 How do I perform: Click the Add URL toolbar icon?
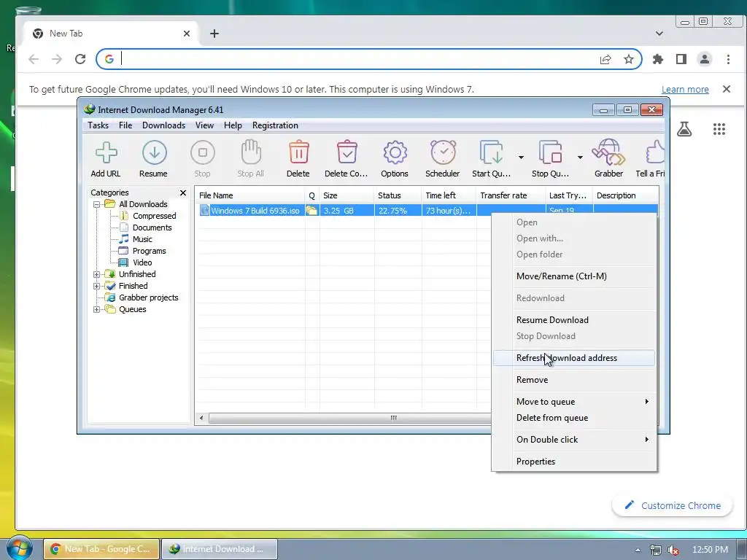coord(107,152)
